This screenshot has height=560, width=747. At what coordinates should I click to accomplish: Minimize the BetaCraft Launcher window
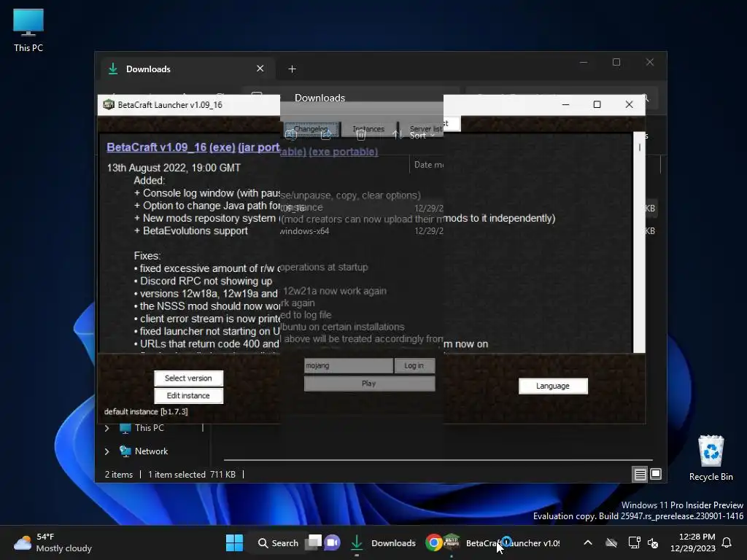[x=566, y=105]
